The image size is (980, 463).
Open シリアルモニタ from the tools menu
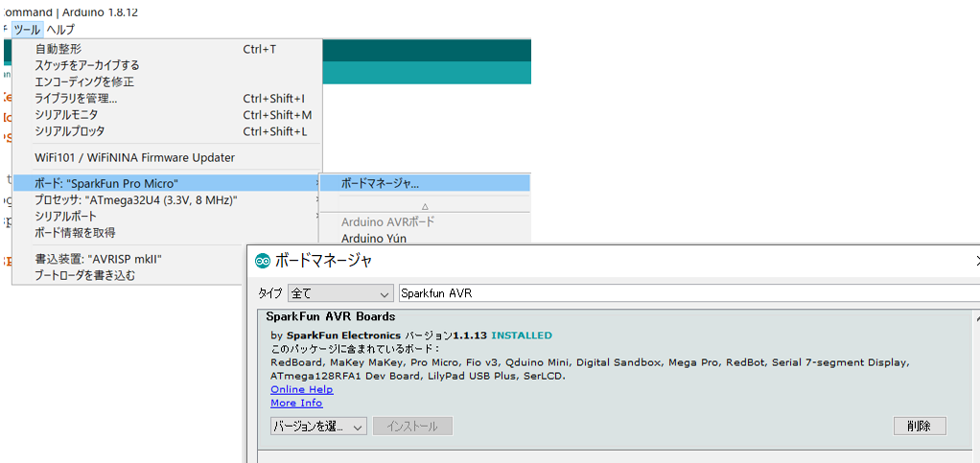tap(167, 115)
